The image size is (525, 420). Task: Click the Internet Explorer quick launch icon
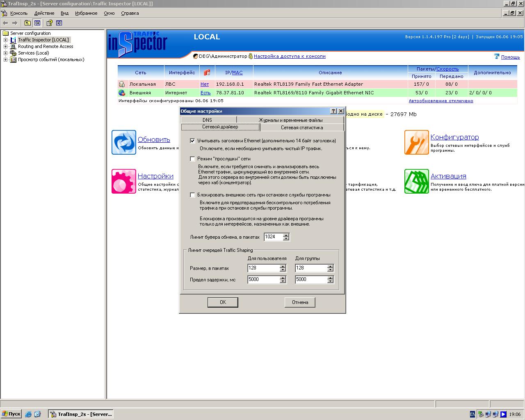coord(28,414)
